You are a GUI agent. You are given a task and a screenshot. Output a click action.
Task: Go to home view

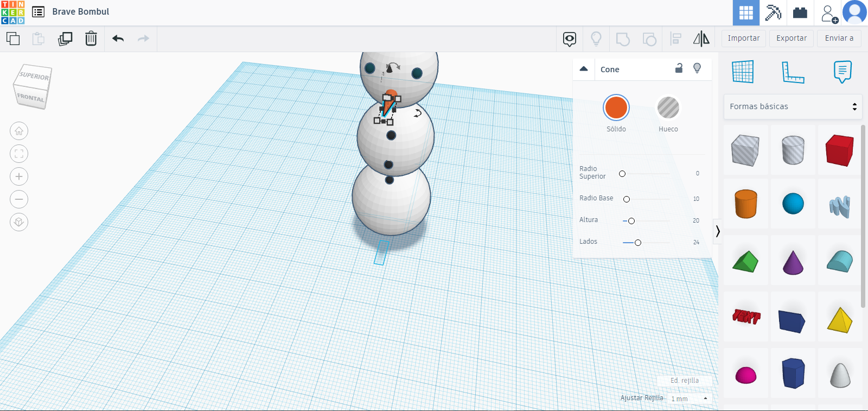tap(19, 131)
